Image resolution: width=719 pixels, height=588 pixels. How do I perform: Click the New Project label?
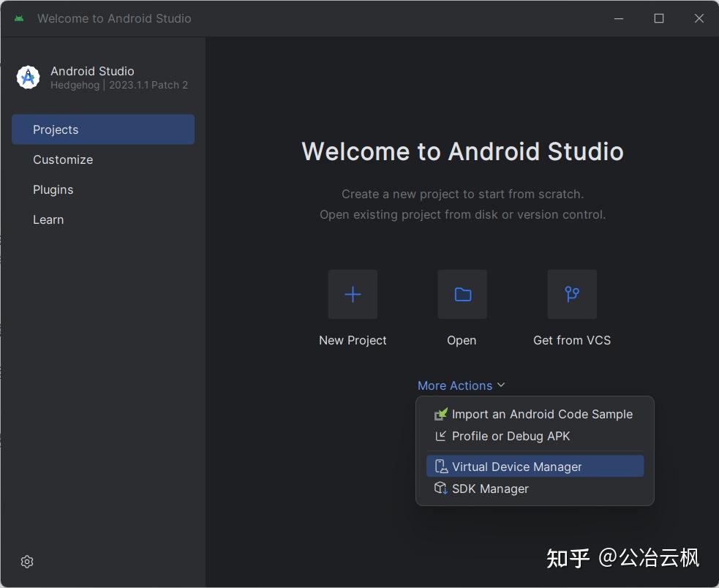(x=353, y=340)
